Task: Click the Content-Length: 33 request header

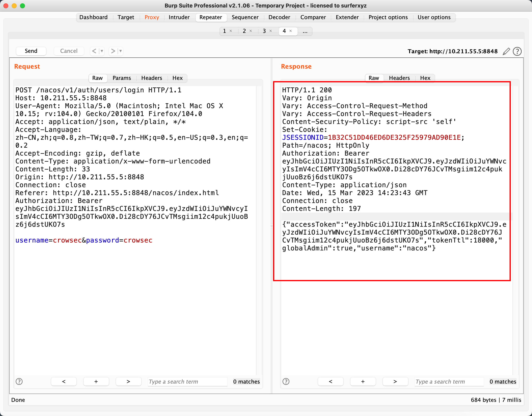Action: (x=53, y=169)
